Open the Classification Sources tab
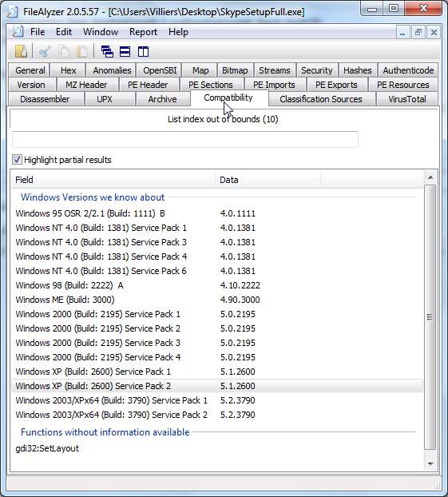The height and width of the screenshot is (497, 448). (321, 99)
